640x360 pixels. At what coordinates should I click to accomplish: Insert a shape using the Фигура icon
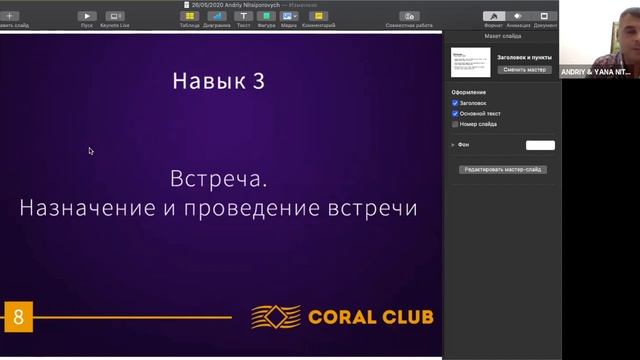coord(266,16)
